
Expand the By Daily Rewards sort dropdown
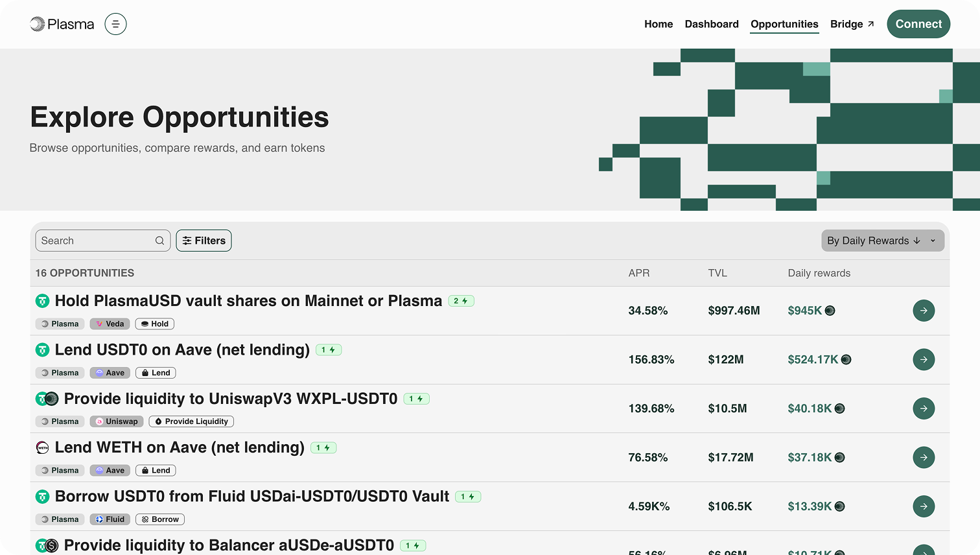[x=882, y=241]
